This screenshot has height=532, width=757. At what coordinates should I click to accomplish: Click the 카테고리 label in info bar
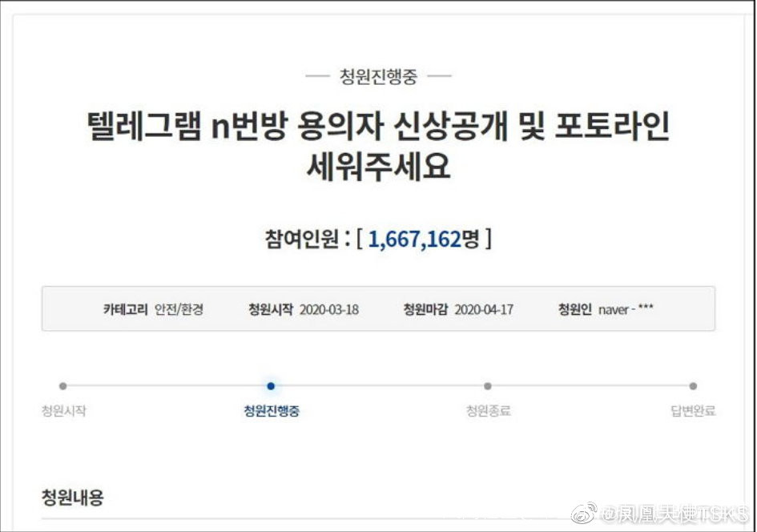[x=126, y=309]
